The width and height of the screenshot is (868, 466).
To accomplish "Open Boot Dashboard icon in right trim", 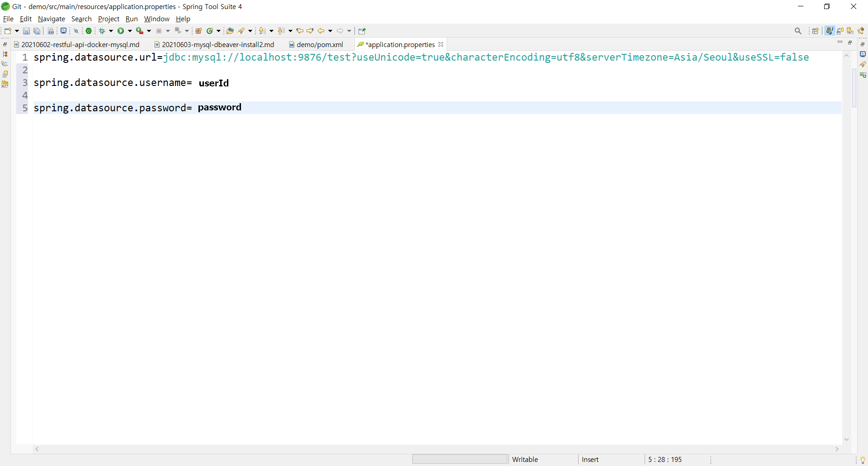I will click(x=863, y=75).
